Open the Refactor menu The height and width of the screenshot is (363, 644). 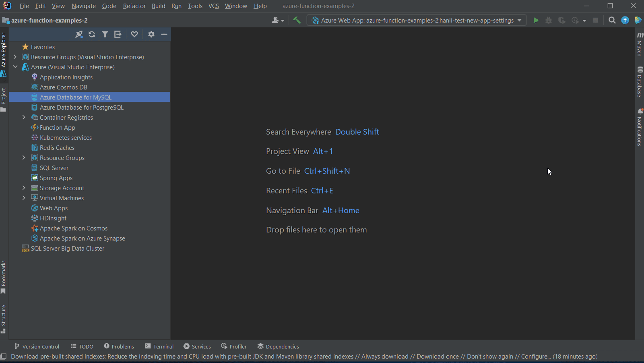click(134, 6)
